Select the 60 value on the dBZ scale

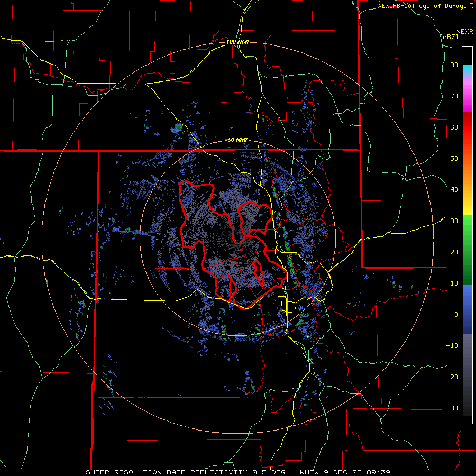pos(454,127)
